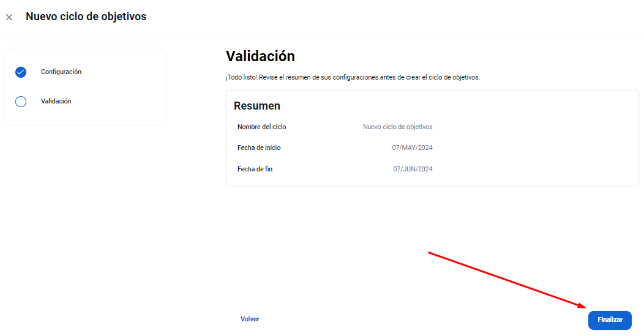Select the start date 07/MAY/2024
Screen dimensions: 644x336
[412, 148]
